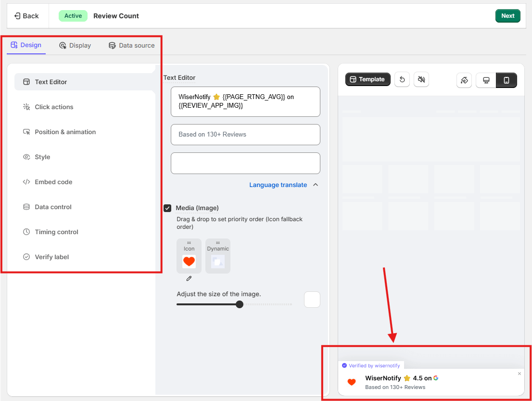Collapse the Language translate section
The height and width of the screenshot is (401, 532).
click(x=316, y=185)
